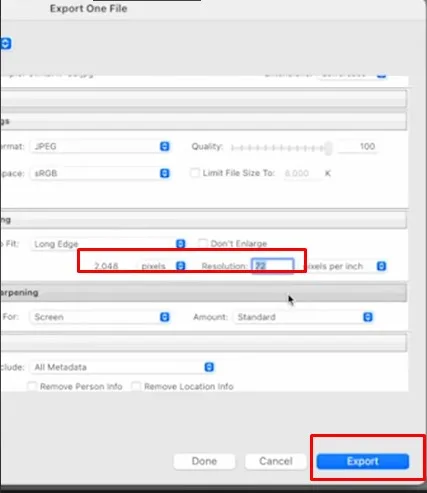Click the Cancel button
427x493 pixels.
(276, 461)
